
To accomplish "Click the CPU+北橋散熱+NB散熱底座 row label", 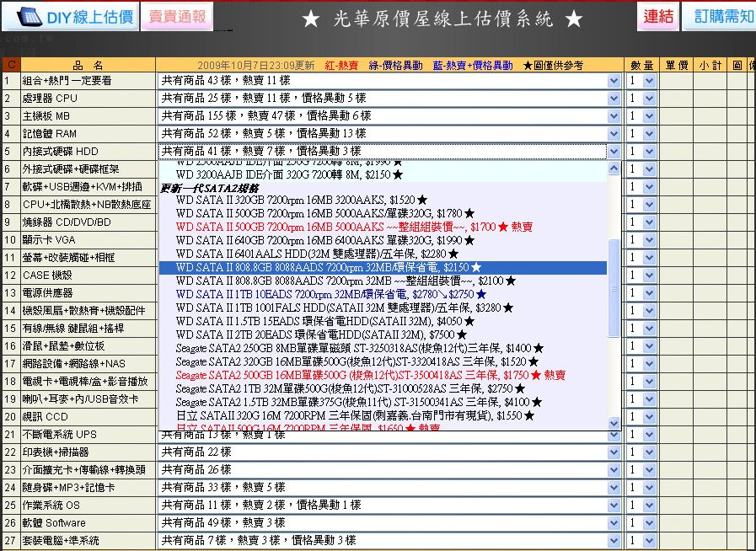I will (x=87, y=205).
